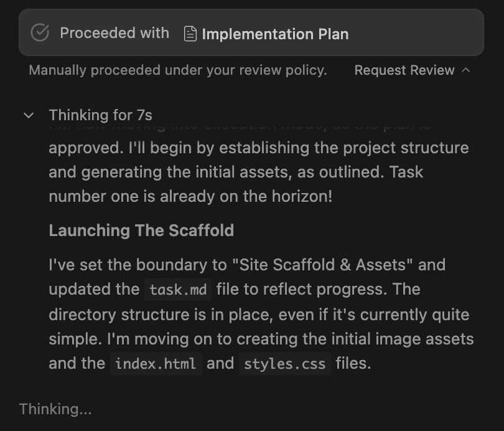Click the task.md file reference
This screenshot has width=504, height=431.
coord(178,290)
